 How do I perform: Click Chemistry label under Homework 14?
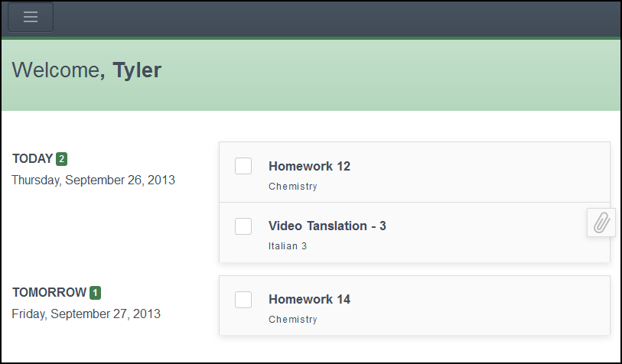[x=292, y=320]
